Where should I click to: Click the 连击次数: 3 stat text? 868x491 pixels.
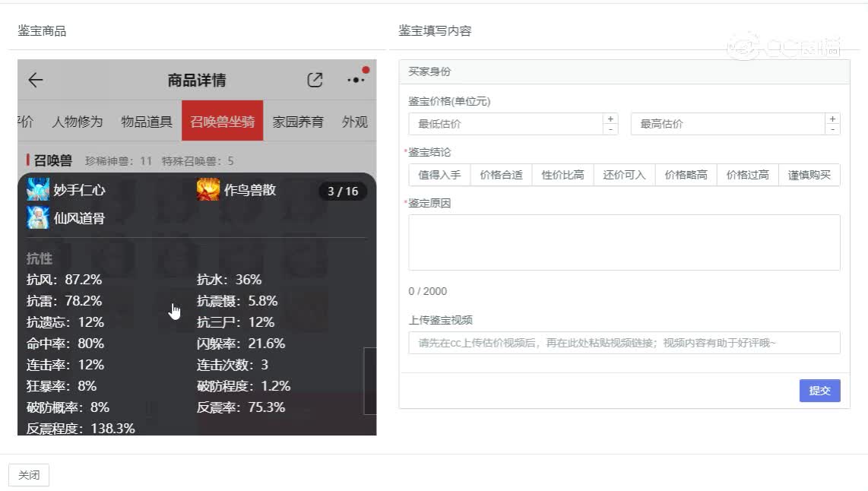coord(233,365)
